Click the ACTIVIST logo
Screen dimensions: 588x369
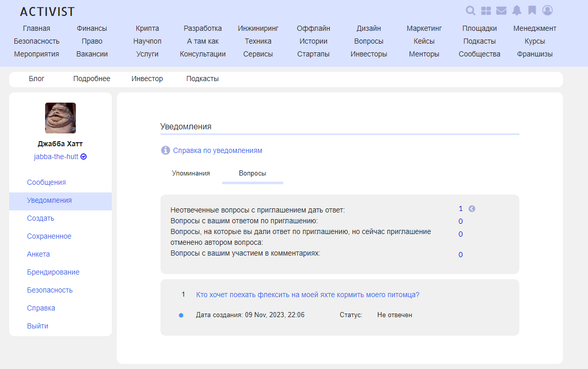pos(47,11)
